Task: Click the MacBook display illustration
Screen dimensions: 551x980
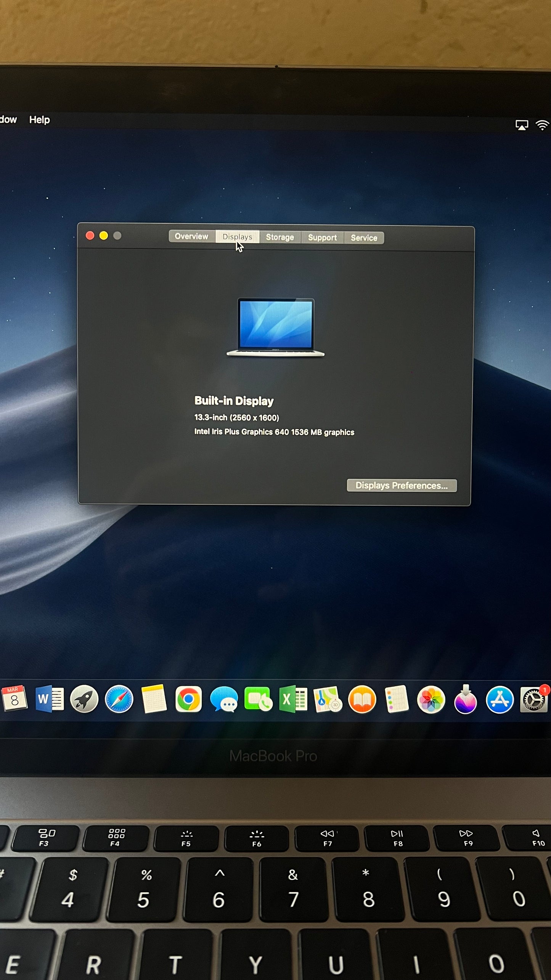Action: coord(276,327)
